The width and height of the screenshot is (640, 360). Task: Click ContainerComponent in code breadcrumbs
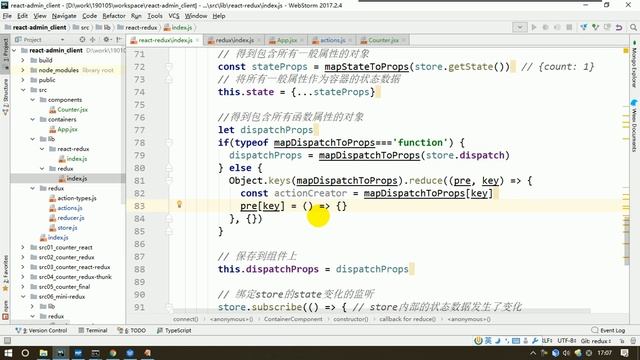(x=293, y=319)
